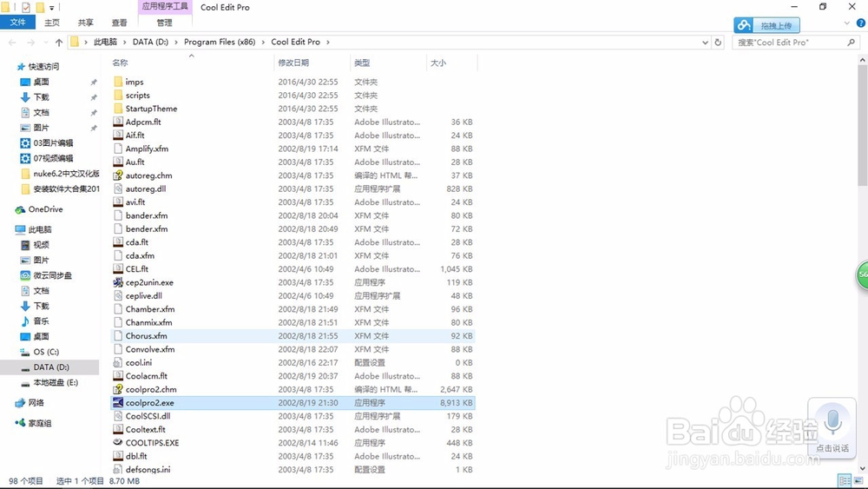Expand chevron after DATA (D:) breadcrumb
The image size is (868, 489).
coord(176,42)
